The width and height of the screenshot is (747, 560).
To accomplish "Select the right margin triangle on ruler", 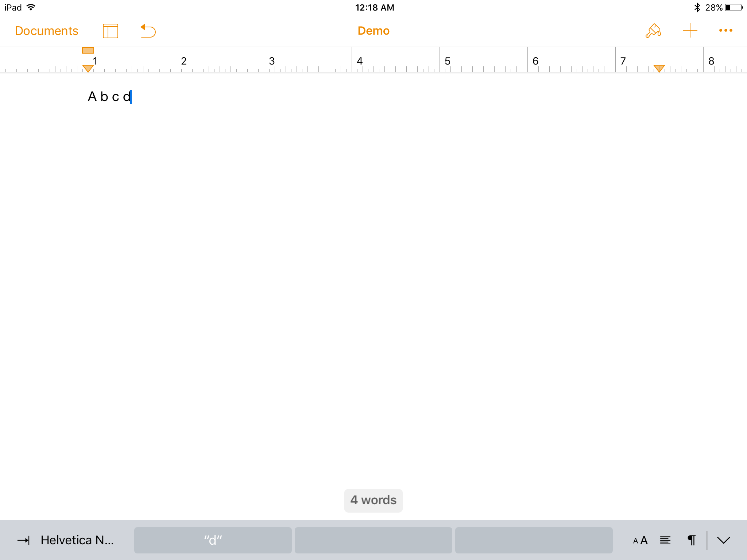I will click(659, 68).
